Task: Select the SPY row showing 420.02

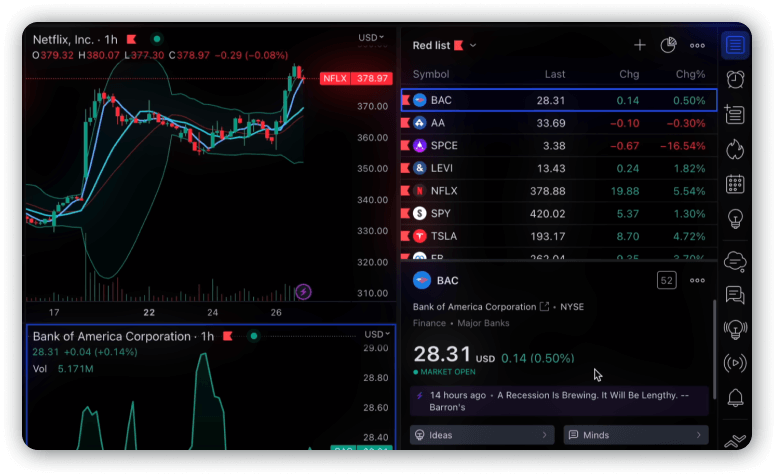Action: (x=559, y=213)
